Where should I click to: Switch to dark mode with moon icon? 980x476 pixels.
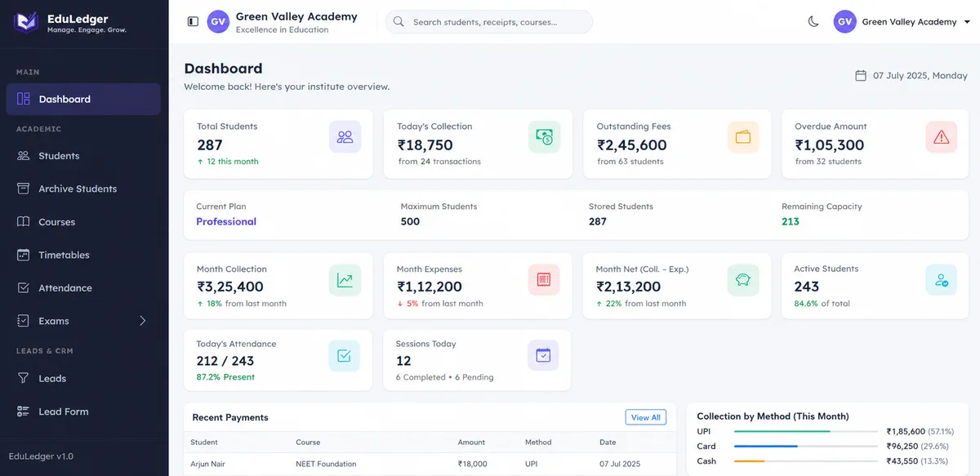(x=813, y=22)
